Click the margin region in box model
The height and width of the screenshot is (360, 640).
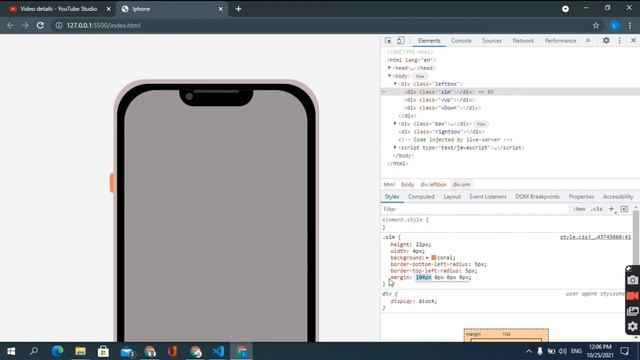pyautogui.click(x=506, y=335)
